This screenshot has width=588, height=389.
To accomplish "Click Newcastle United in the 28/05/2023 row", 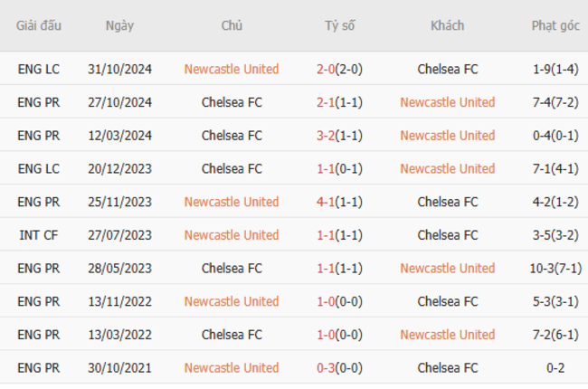I will (447, 268).
